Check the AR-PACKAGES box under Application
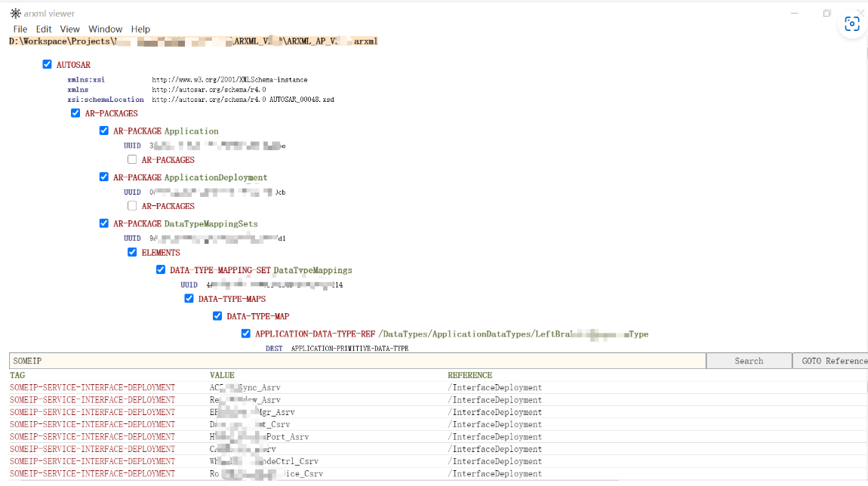The width and height of the screenshot is (868, 486). pyautogui.click(x=132, y=159)
